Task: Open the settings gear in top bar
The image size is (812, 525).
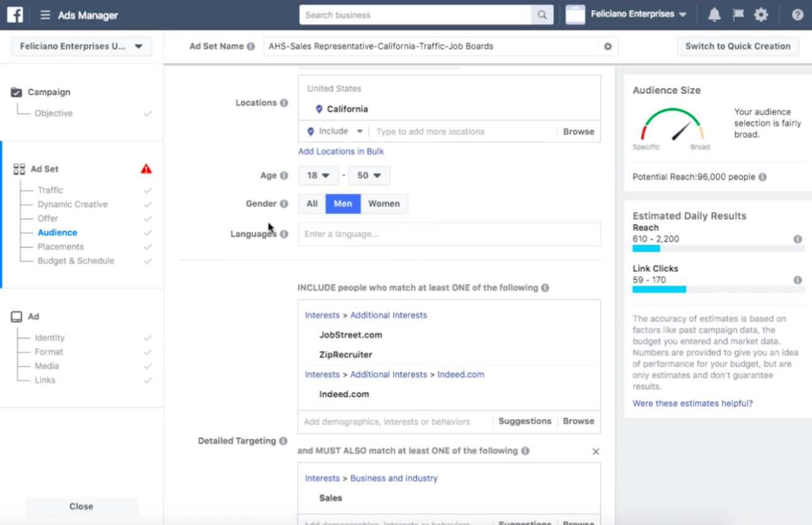Action: coord(761,15)
